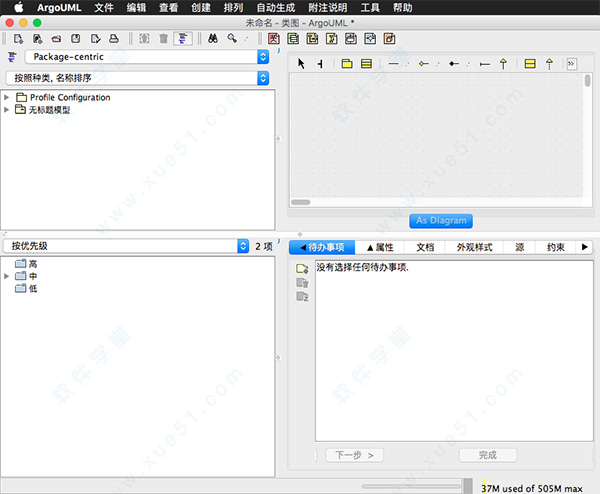600x494 pixels.
Task: Switch to the 属性 tab
Action: (380, 248)
